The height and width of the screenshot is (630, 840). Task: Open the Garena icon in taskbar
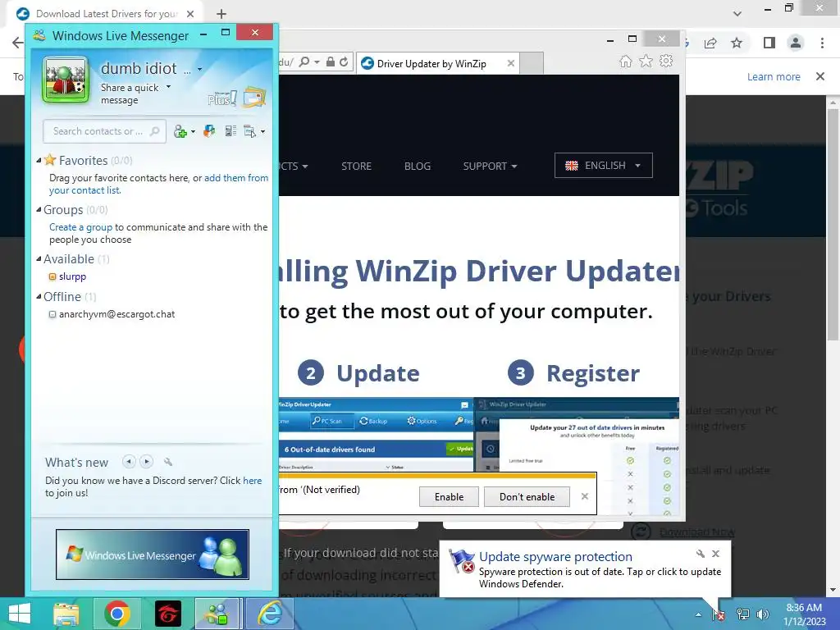[167, 614]
